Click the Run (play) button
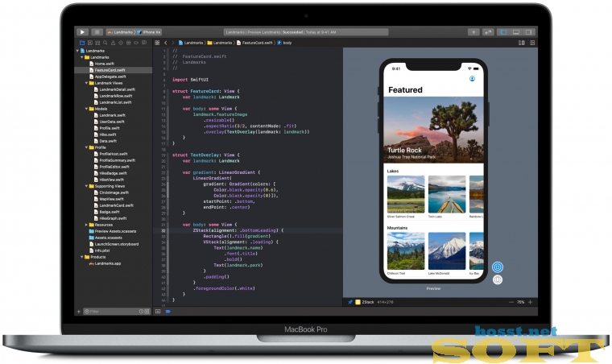The height and width of the screenshot is (364, 612). (x=82, y=32)
